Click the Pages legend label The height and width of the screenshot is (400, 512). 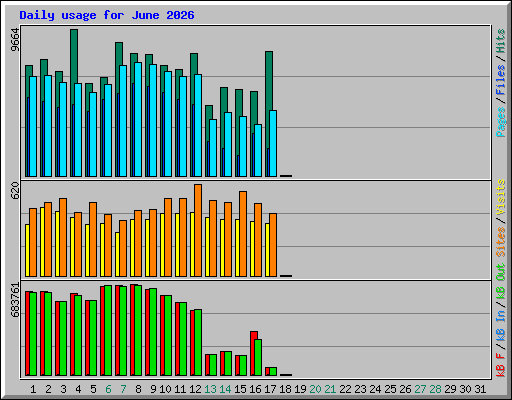point(501,122)
